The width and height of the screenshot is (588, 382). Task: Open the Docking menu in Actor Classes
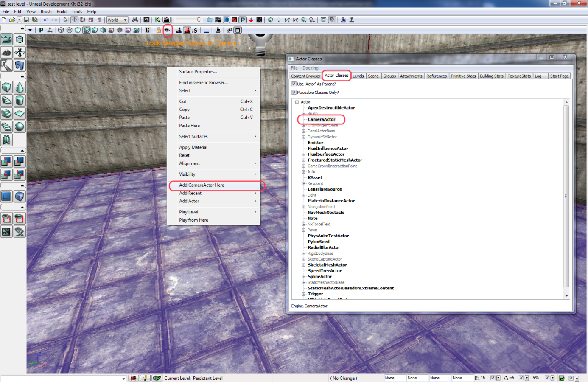pyautogui.click(x=310, y=68)
